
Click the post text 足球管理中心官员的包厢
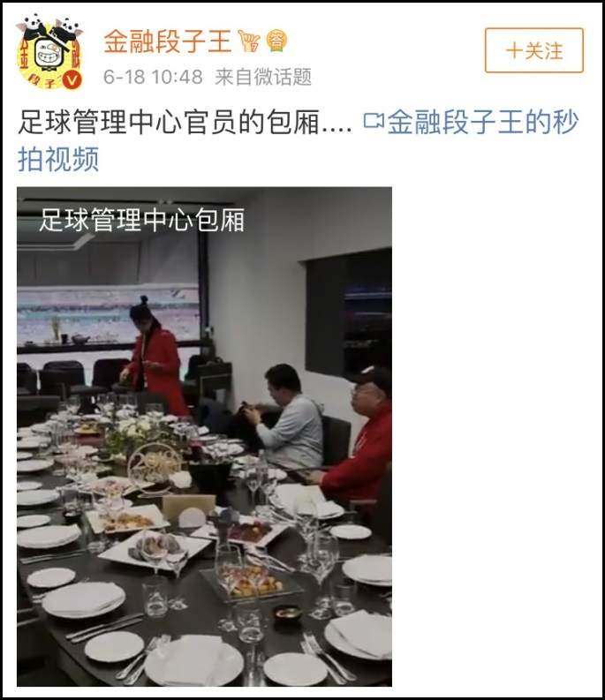click(x=169, y=122)
